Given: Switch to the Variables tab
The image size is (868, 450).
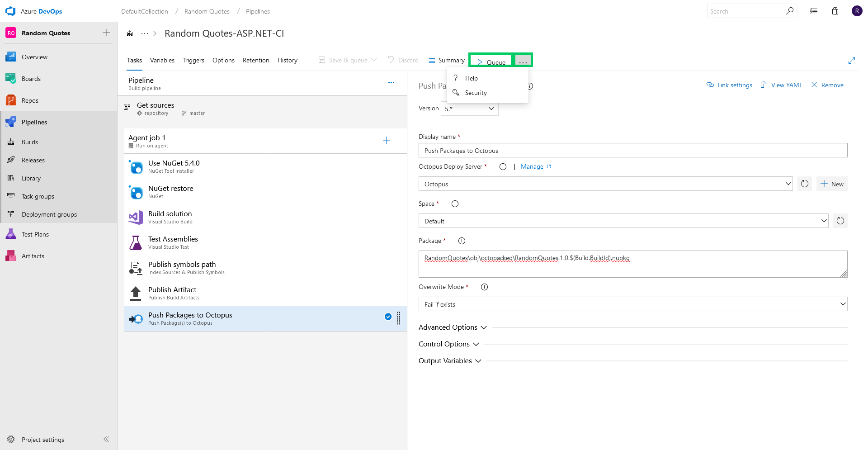Looking at the screenshot, I should coord(162,60).
